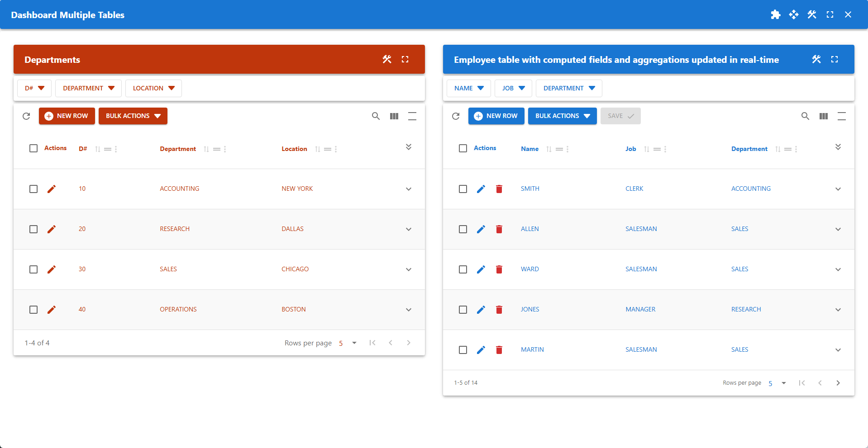
Task: Open the LOCATION filter dropdown
Action: pos(153,88)
